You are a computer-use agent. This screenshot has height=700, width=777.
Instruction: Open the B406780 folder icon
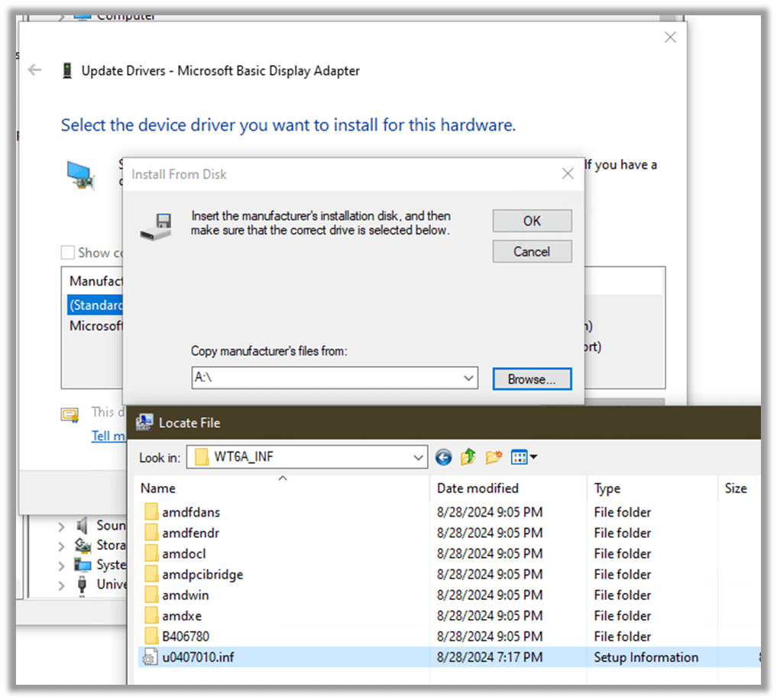pyautogui.click(x=151, y=637)
